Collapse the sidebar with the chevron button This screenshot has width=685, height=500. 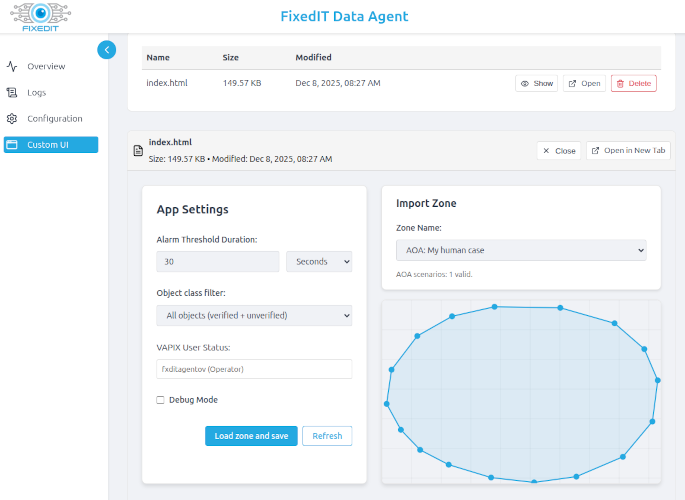tap(107, 50)
